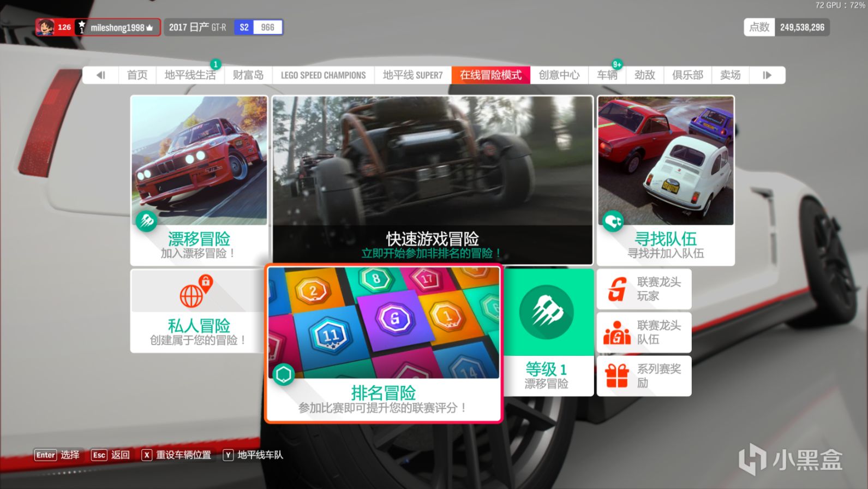Click the star prestige icon beside the username
Image resolution: width=868 pixels, height=489 pixels.
click(81, 27)
